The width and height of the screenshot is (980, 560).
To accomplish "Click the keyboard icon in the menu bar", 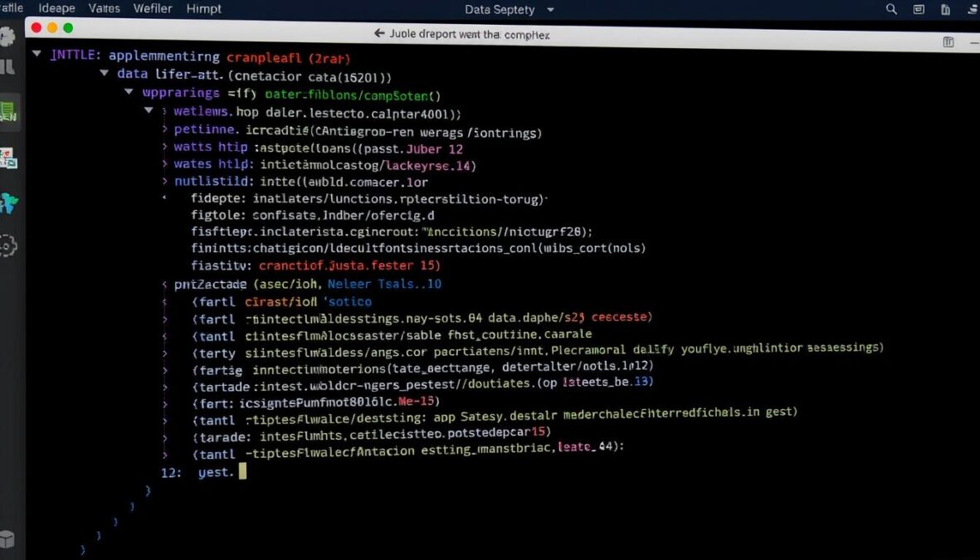I will (918, 9).
